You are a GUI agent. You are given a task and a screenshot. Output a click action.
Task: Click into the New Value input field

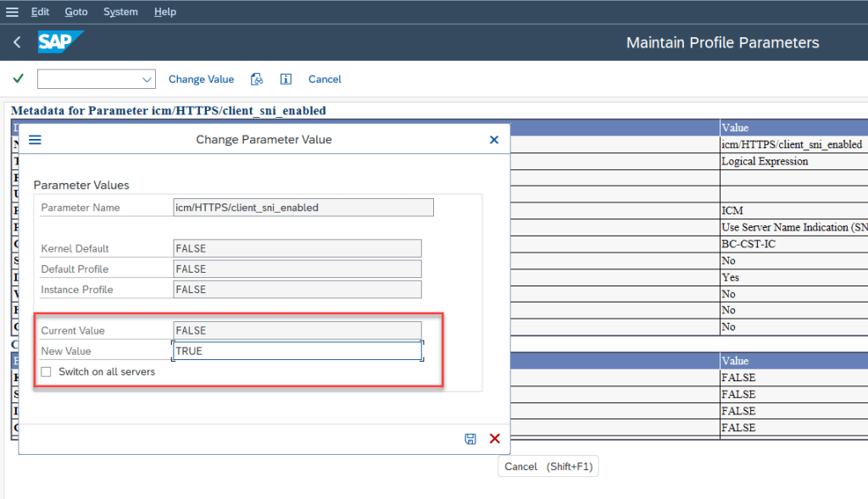[x=297, y=351]
